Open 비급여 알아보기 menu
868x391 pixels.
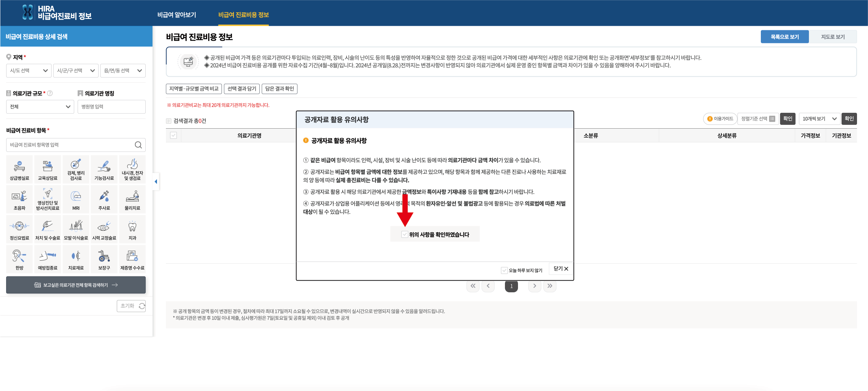coord(177,15)
